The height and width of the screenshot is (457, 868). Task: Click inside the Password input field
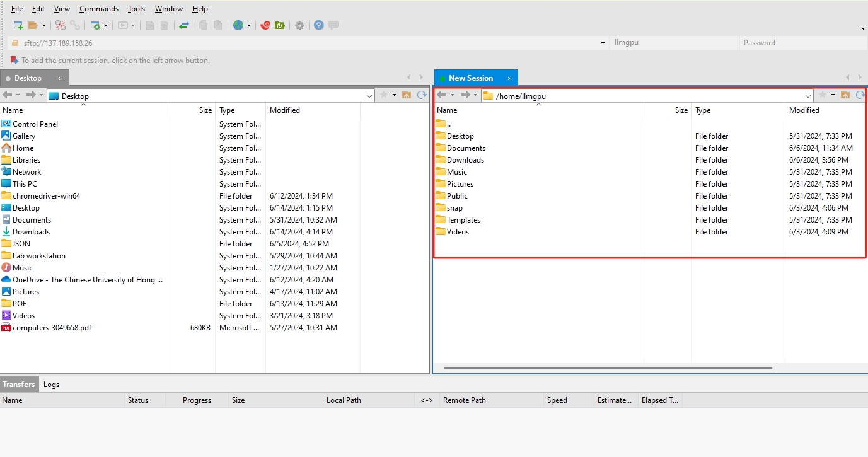pyautogui.click(x=801, y=42)
